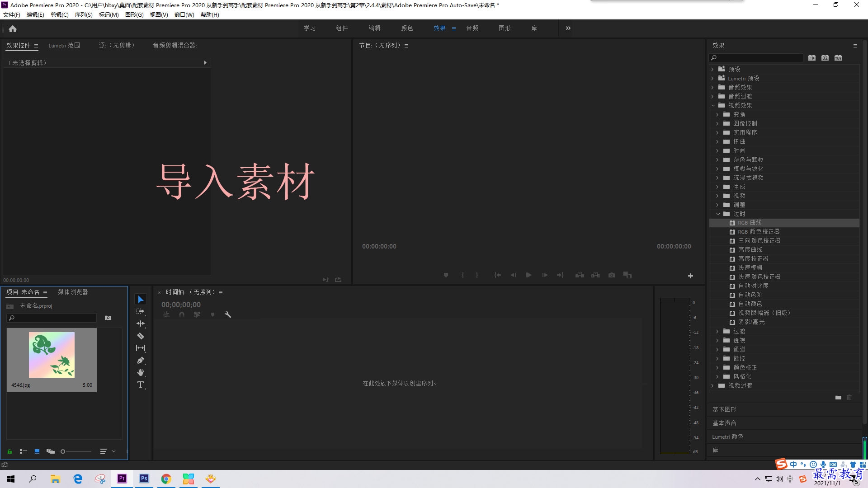Collapse the 视频效果 folder

713,106
